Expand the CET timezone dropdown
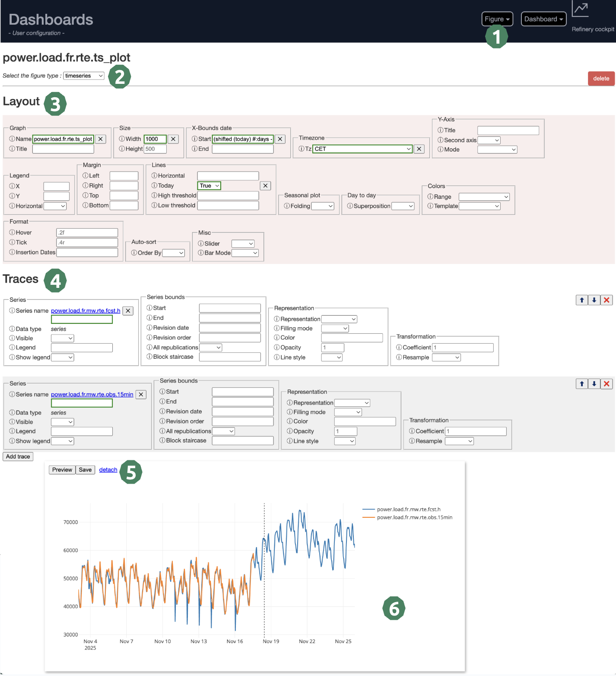 click(x=362, y=149)
